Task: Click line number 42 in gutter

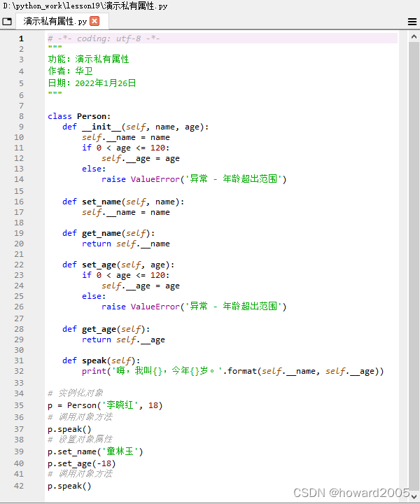Action: [19, 486]
